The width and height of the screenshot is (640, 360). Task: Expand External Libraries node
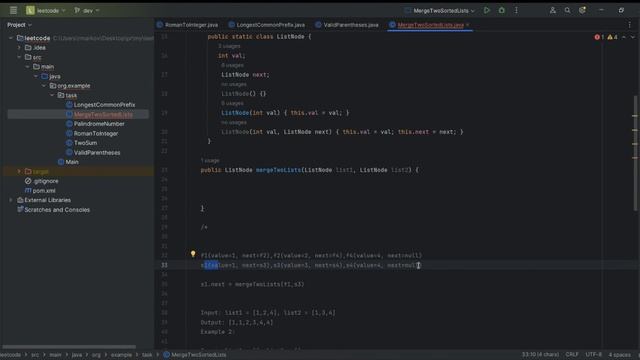pos(11,200)
